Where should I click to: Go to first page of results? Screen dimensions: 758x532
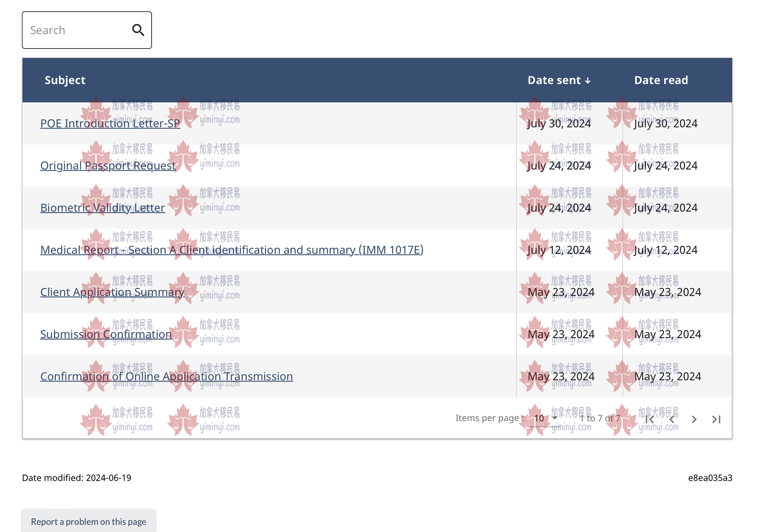pos(650,419)
